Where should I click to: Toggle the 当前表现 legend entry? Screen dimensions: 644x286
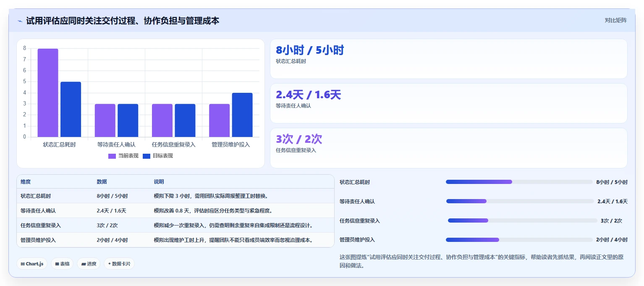tap(123, 156)
